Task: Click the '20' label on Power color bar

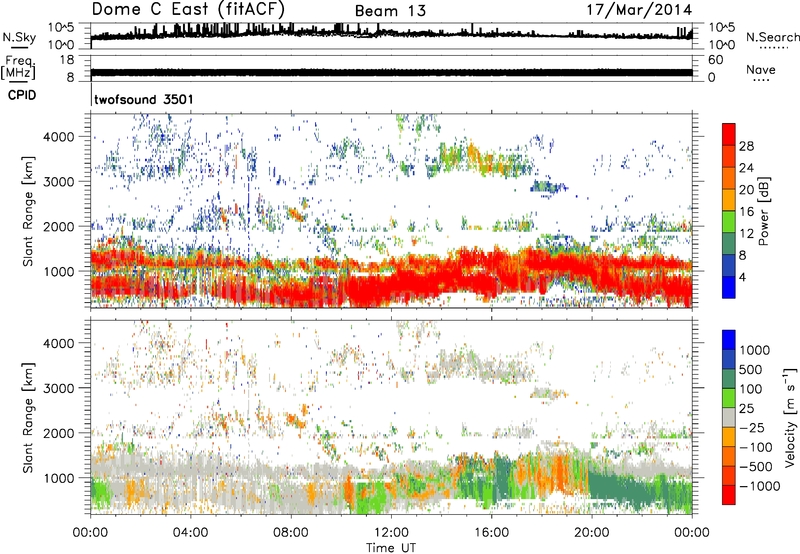Action: [x=746, y=190]
